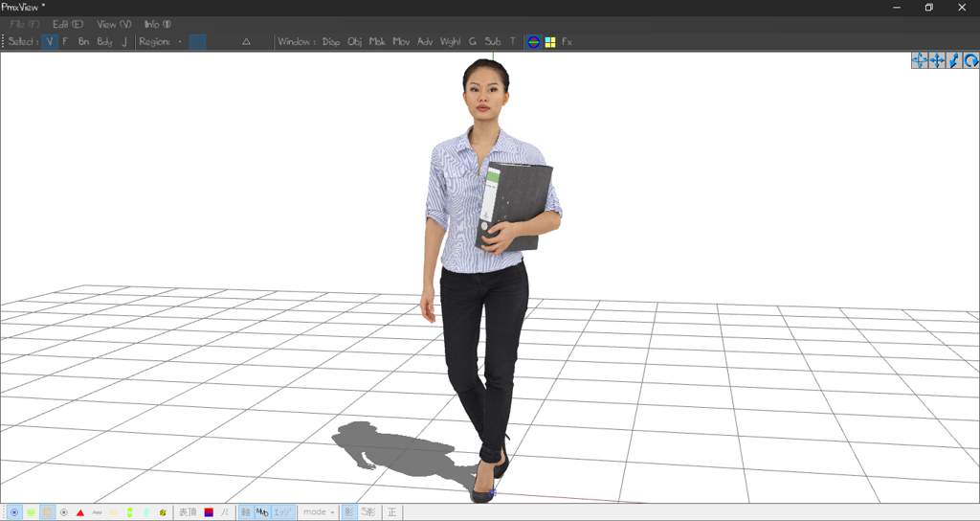
Task: Click the four-arrow move icon in viewport corner
Action: click(937, 60)
